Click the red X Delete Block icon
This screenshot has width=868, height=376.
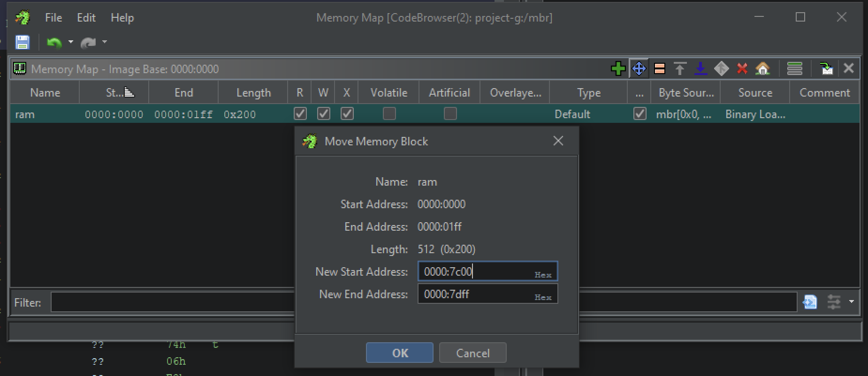[742, 69]
